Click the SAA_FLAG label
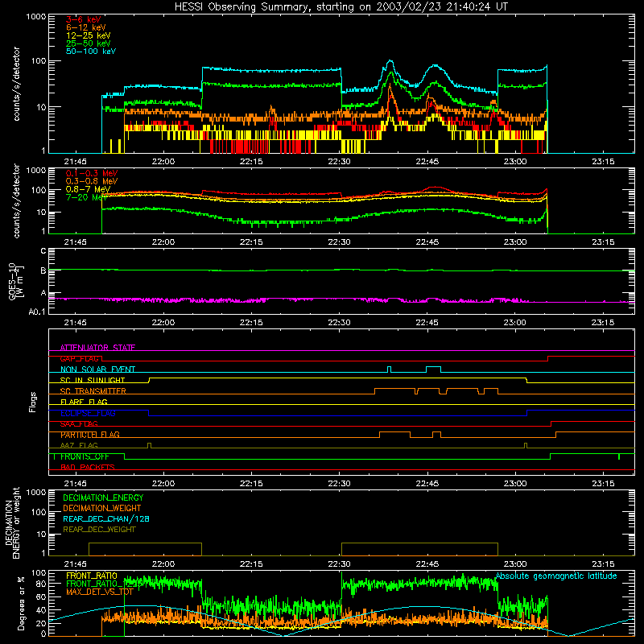The width and height of the screenshot is (644, 644). (79, 424)
